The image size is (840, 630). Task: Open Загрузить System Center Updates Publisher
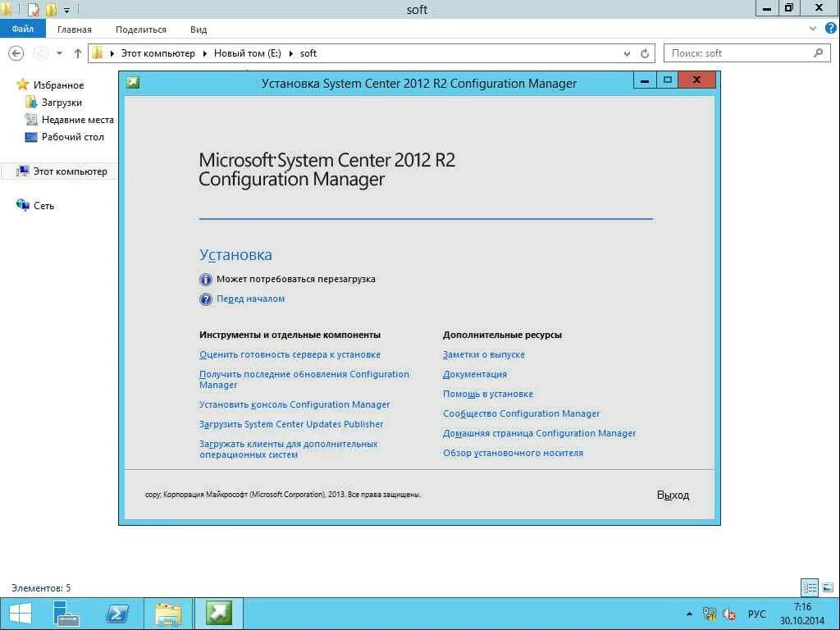(291, 424)
